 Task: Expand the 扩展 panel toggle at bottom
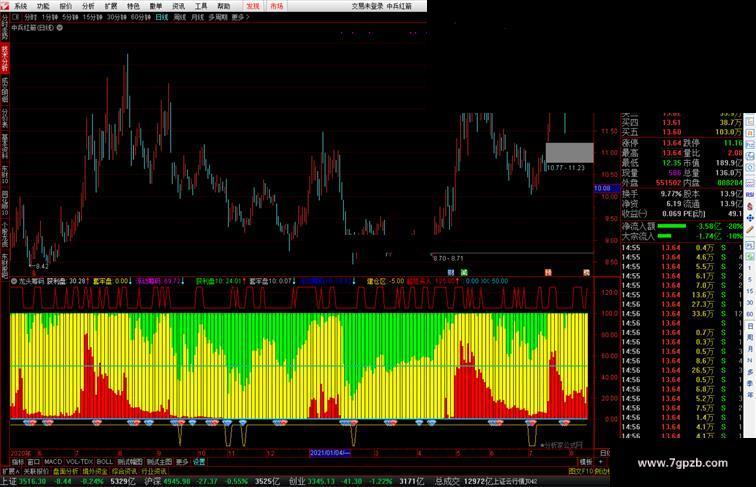(x=11, y=471)
